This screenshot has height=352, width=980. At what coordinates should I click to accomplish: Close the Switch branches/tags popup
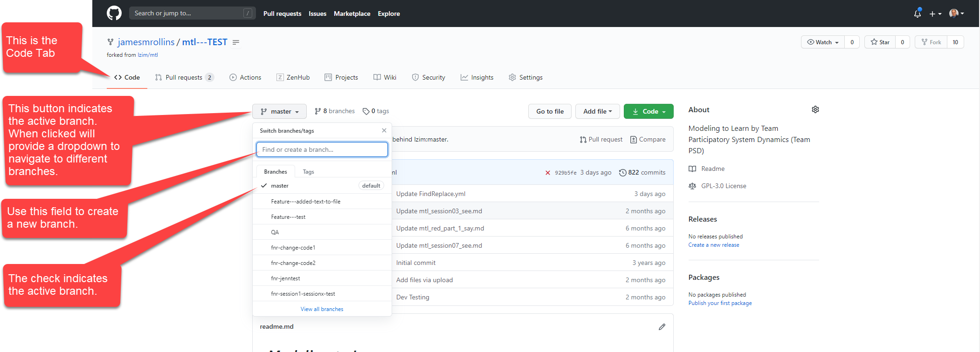pos(384,130)
